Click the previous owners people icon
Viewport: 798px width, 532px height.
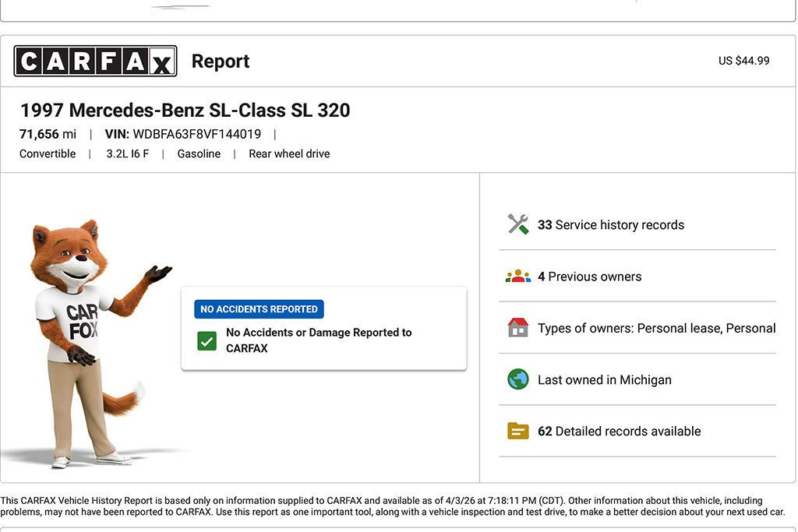[517, 277]
